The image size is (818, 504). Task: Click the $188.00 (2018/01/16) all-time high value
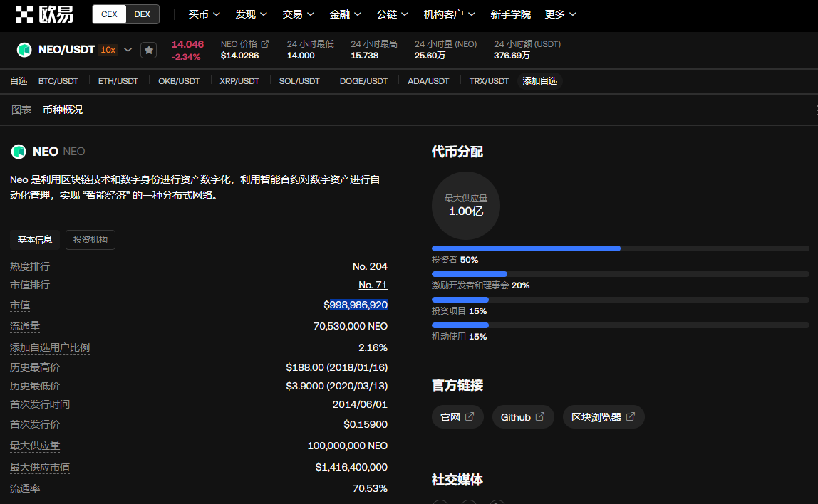337,367
